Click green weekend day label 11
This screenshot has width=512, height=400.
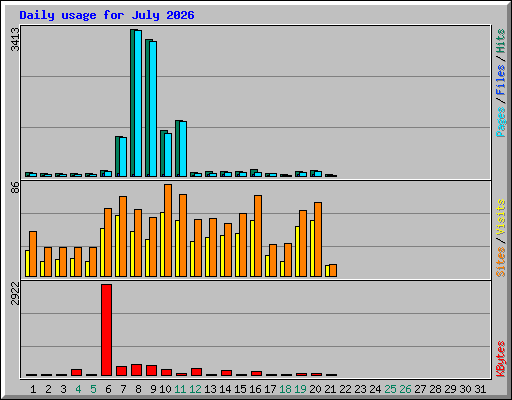pos(180,389)
